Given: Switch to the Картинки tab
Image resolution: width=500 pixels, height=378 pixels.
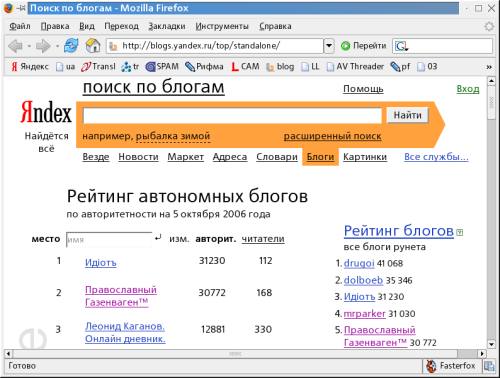Looking at the screenshot, I should 365,157.
